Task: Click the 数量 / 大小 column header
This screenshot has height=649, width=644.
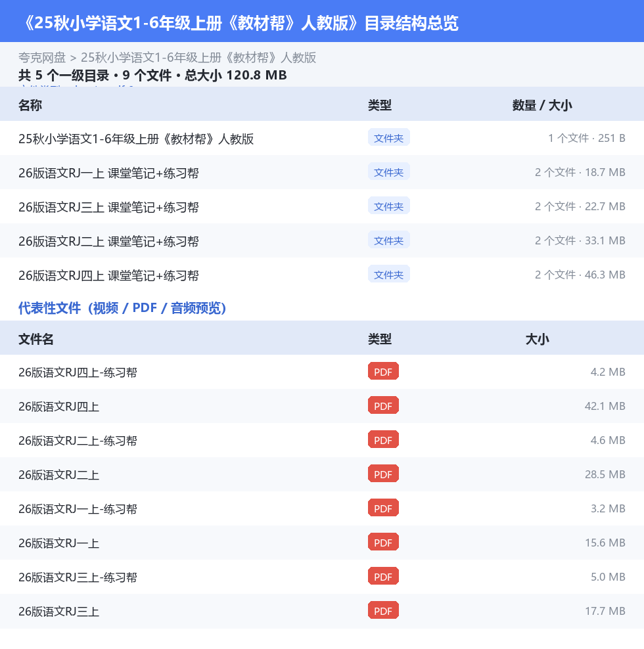Action: click(x=542, y=105)
